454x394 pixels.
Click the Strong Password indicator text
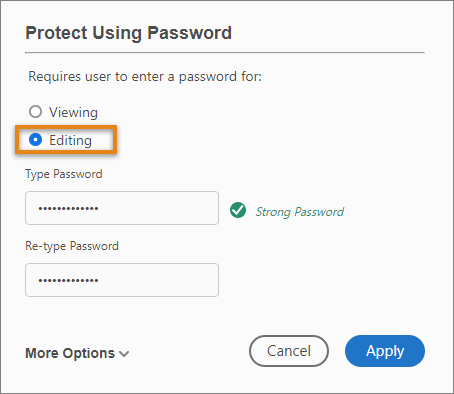coord(300,212)
